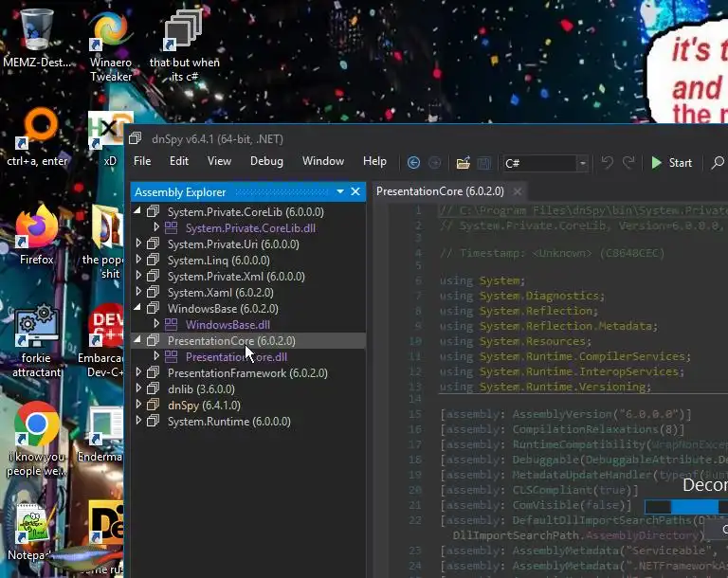Select System.Private.CoreLib (6.0.0.0) in tree
Viewport: 728px width, 578px height.
[246, 211]
